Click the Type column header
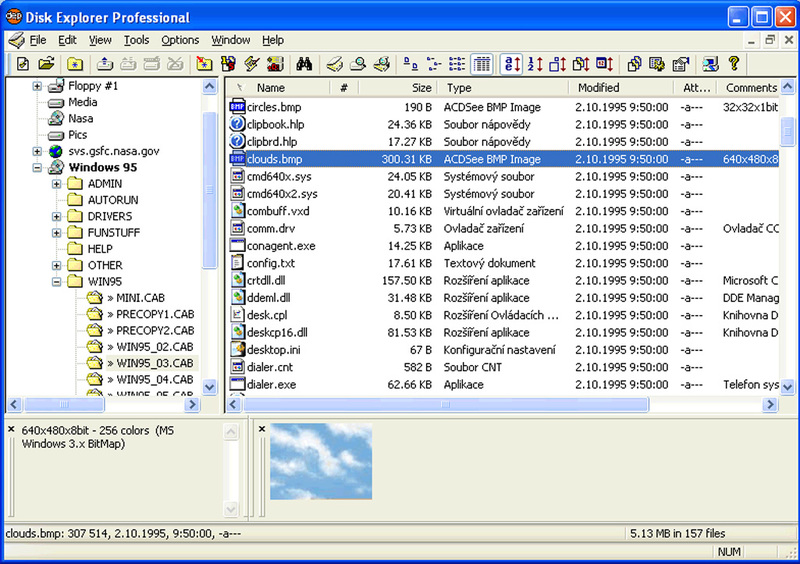Viewport: 800px width, 564px height. coord(503,88)
